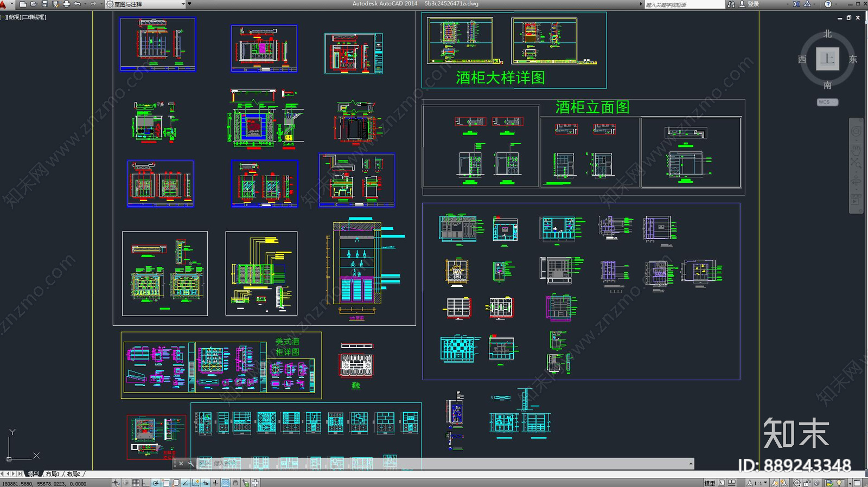Viewport: 868px width, 487px height.
Task: Toggle Object Snap Tracking in status bar
Action: [x=186, y=483]
